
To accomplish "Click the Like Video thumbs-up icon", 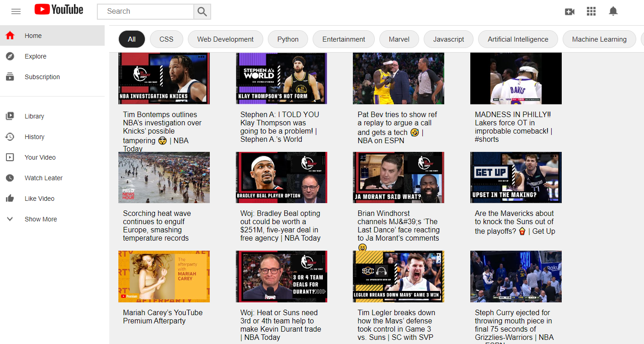I will point(10,199).
